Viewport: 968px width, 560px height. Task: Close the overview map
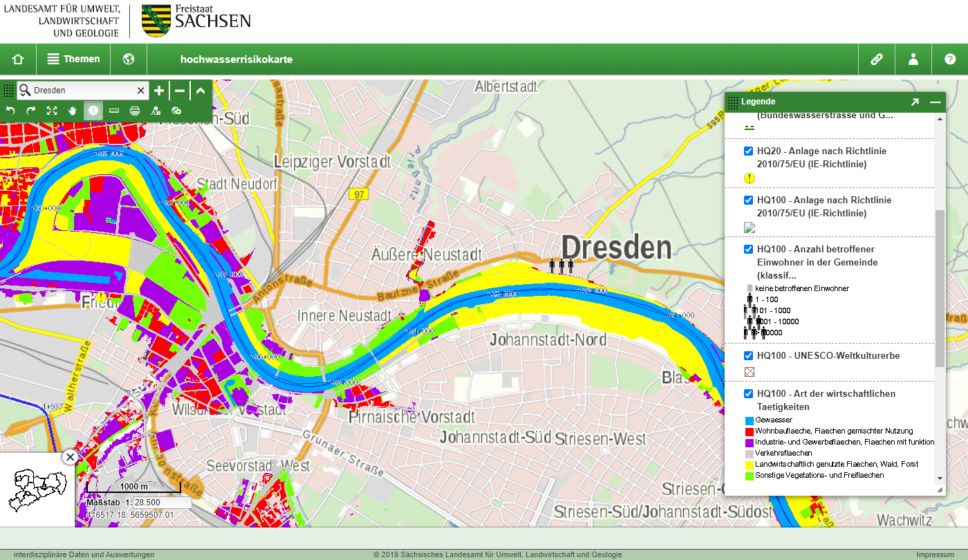70,457
